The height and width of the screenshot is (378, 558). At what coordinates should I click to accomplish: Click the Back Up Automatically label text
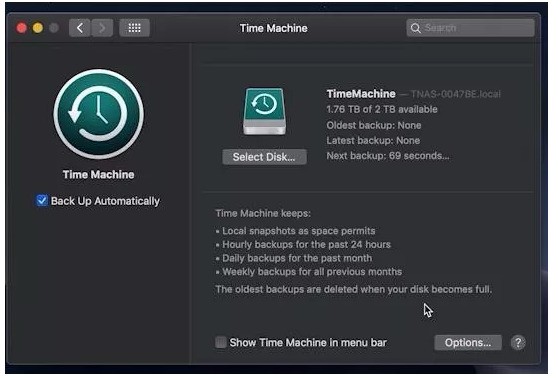click(105, 201)
